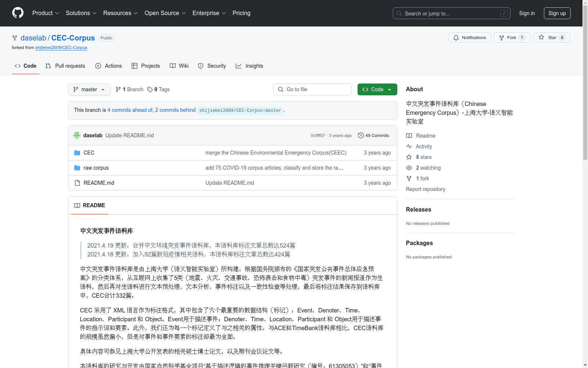
Task: Click the Sign up button
Action: point(557,13)
